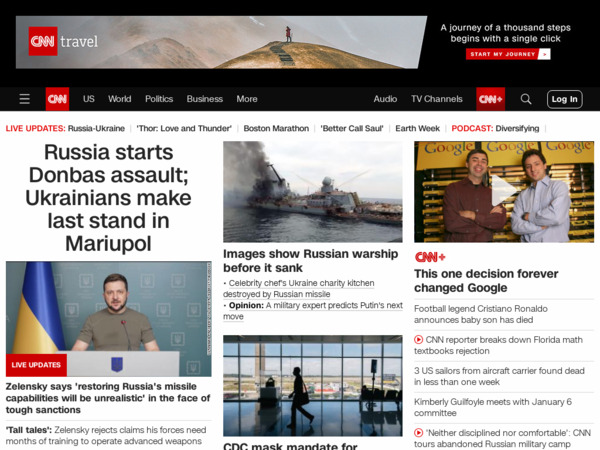
Task: Open the Audio section
Action: [385, 99]
